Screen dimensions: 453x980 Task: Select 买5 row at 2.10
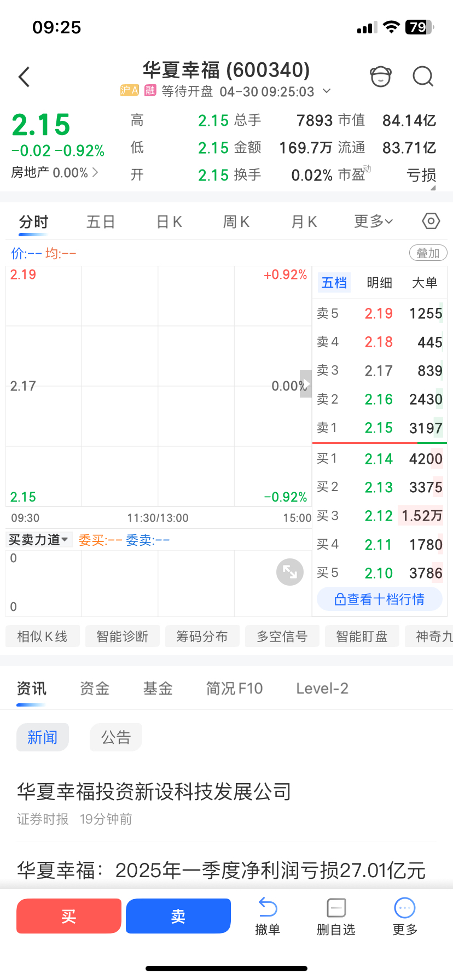click(x=380, y=573)
